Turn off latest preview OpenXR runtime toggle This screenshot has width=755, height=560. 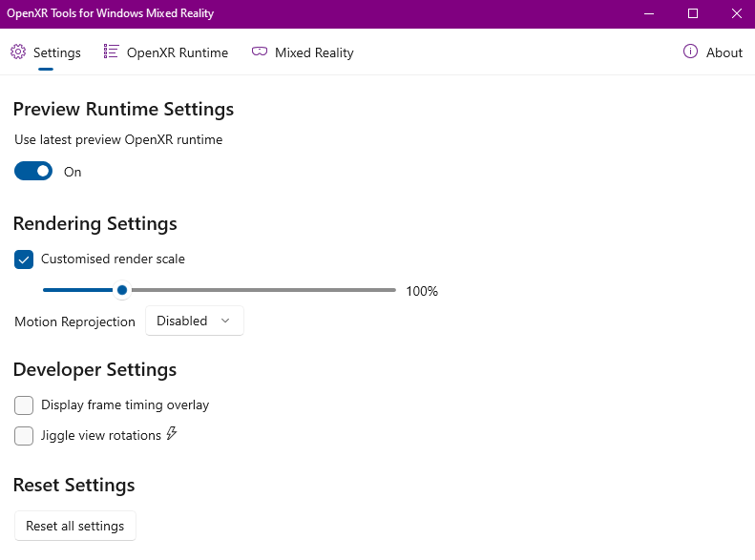point(33,171)
